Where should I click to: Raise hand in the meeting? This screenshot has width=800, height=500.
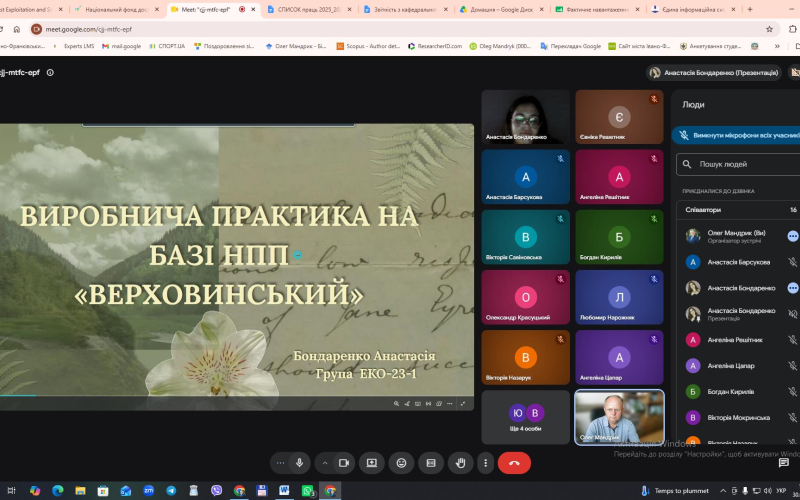coord(461,463)
